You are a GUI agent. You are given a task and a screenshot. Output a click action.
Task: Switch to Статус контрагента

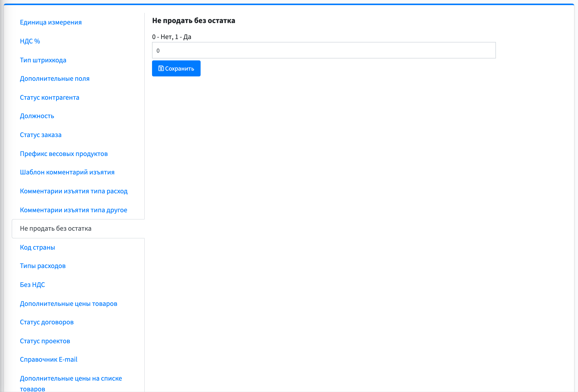click(50, 97)
